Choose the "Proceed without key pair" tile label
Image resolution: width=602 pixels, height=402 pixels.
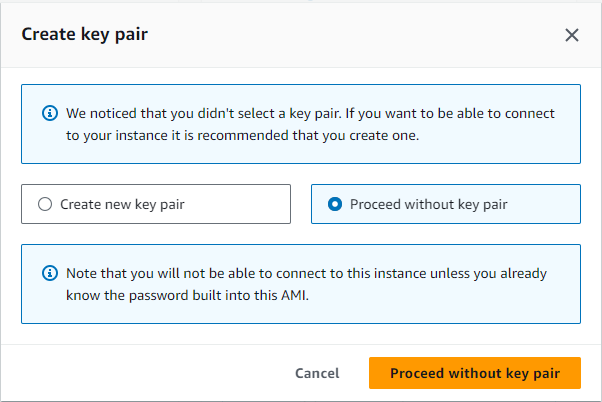click(x=428, y=204)
